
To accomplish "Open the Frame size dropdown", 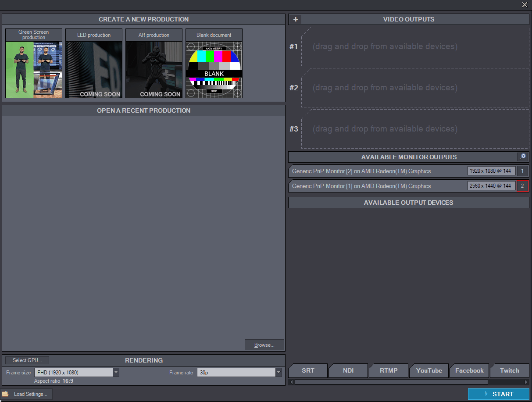I will point(116,373).
